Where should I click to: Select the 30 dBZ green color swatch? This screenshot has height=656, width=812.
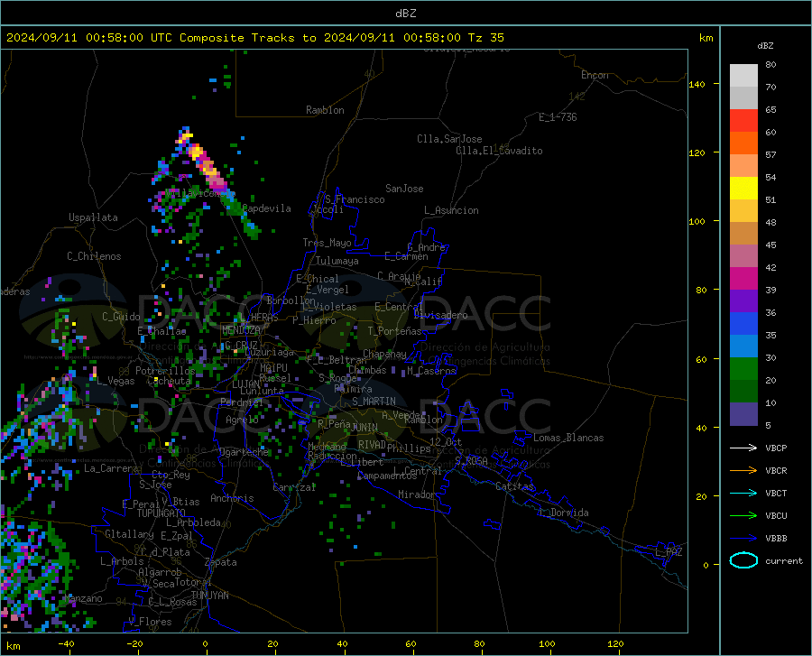pos(743,369)
